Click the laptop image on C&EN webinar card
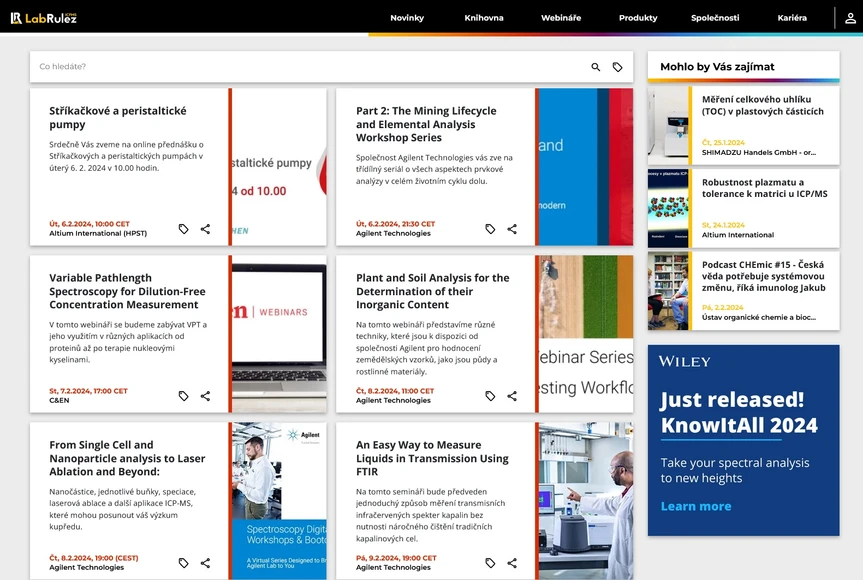Viewport: 863px width, 580px height. click(279, 334)
